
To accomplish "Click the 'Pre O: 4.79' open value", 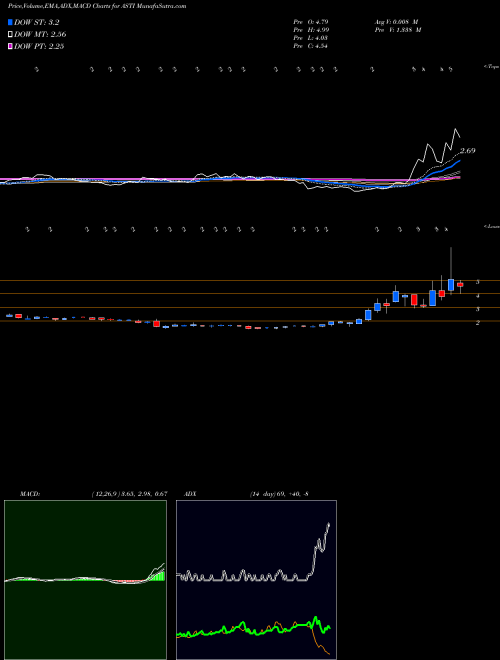I will pos(311,21).
